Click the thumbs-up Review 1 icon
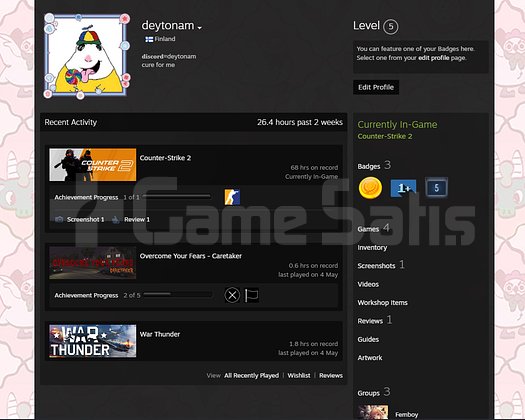 116,219
